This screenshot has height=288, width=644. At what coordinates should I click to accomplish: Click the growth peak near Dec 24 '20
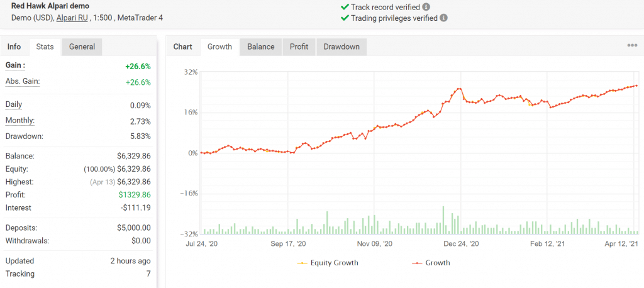click(459, 89)
